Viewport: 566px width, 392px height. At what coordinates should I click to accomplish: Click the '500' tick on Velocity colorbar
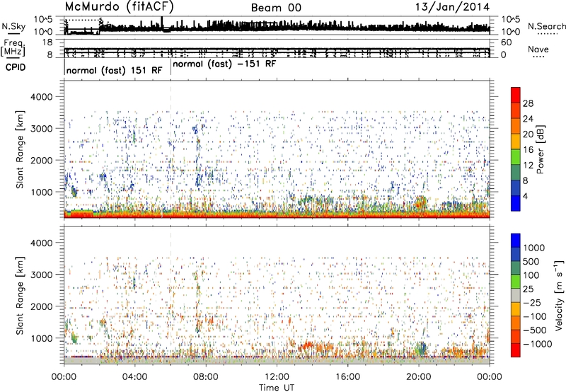532,261
